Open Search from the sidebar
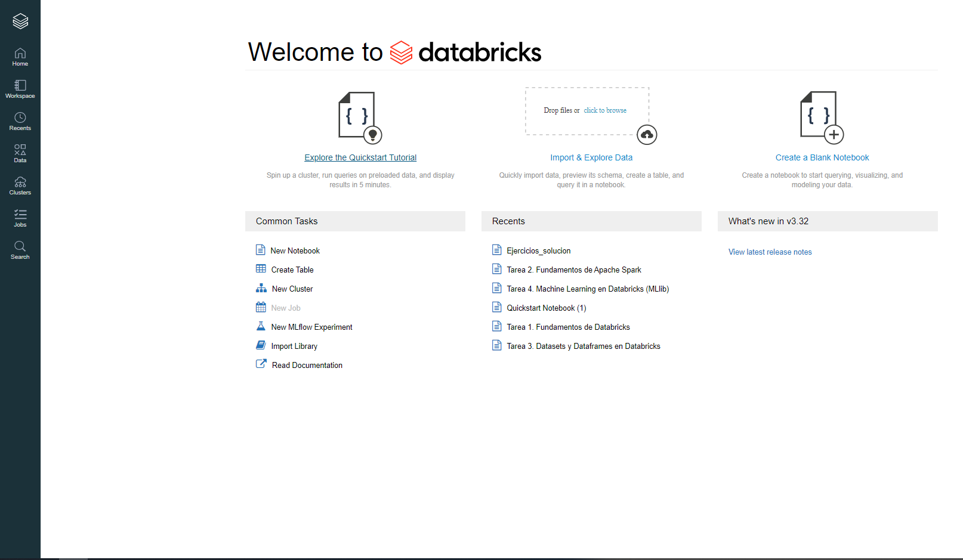This screenshot has height=560, width=963. [20, 250]
